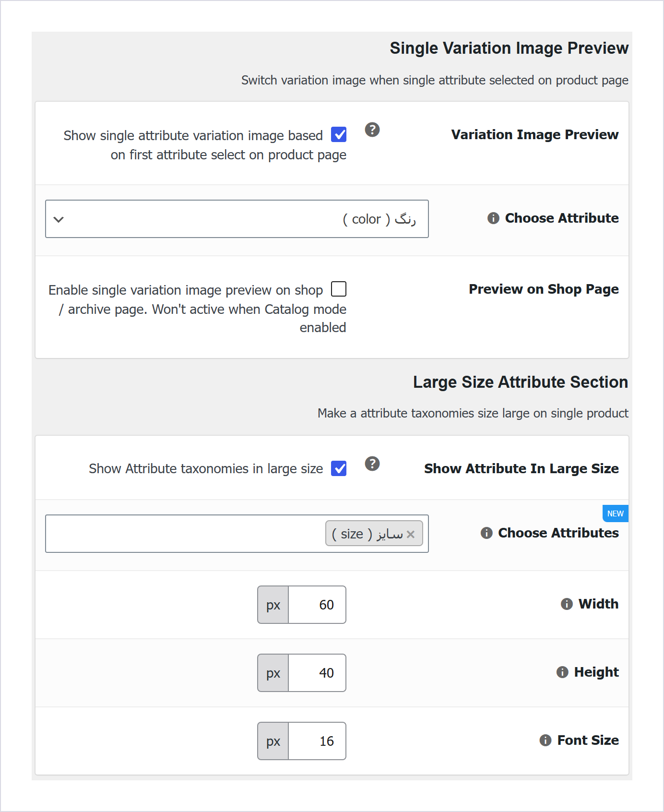This screenshot has width=664, height=812.
Task: Click the Choose Attributes multi-select field
Action: (x=237, y=534)
